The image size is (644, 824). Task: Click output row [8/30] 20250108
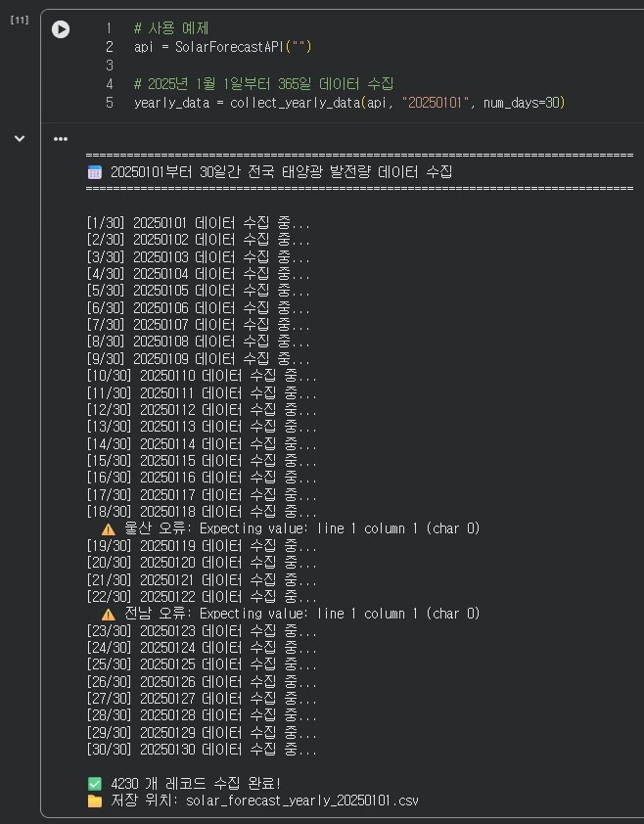coord(199,342)
